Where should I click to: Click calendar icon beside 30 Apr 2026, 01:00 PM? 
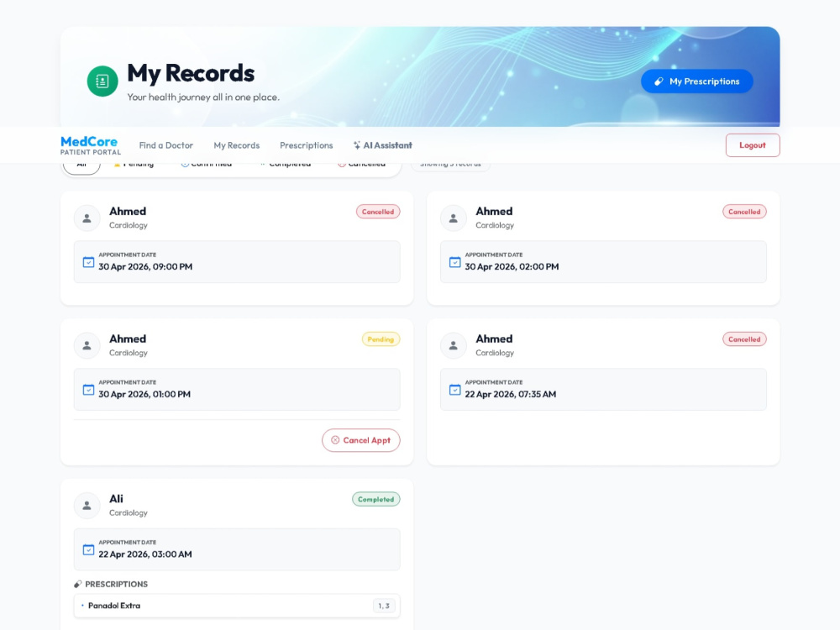[88, 390]
